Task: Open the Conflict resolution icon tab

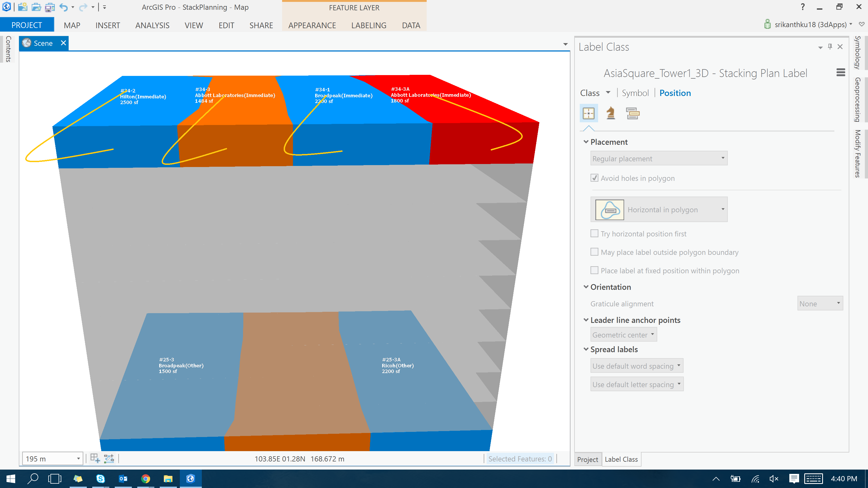Action: [633, 113]
